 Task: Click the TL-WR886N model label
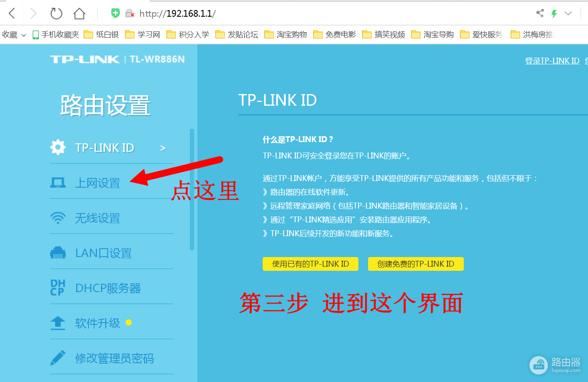tap(157, 59)
